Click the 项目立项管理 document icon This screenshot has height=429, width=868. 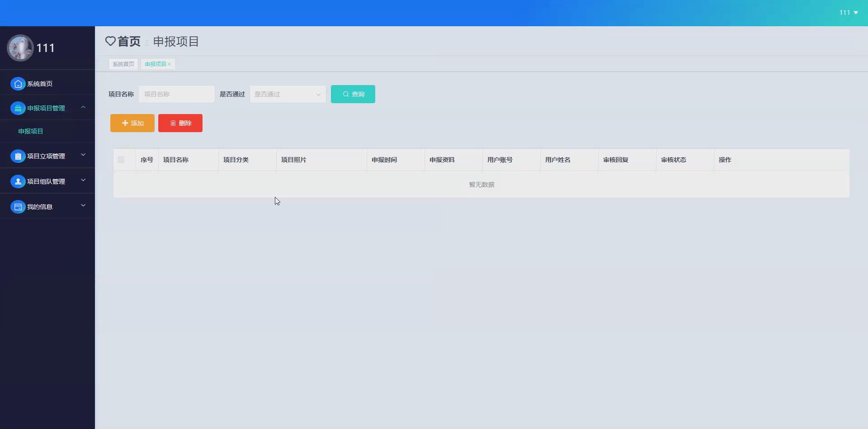click(17, 156)
